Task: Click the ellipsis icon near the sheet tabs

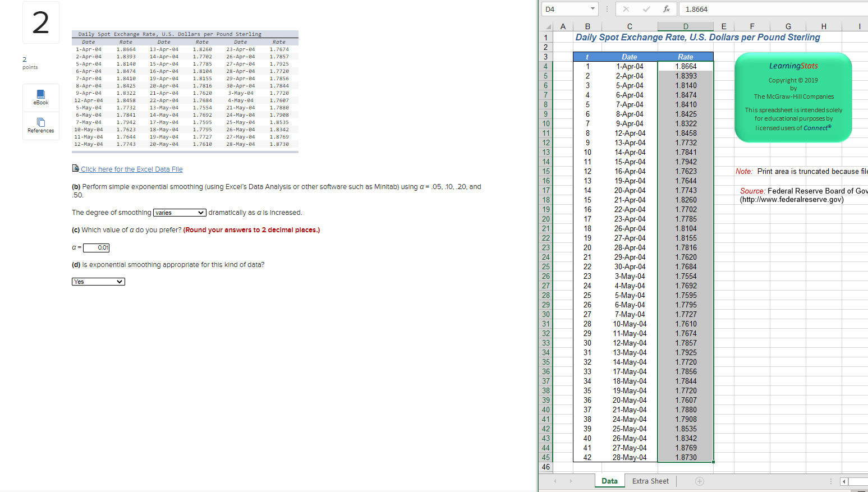Action: click(x=831, y=481)
